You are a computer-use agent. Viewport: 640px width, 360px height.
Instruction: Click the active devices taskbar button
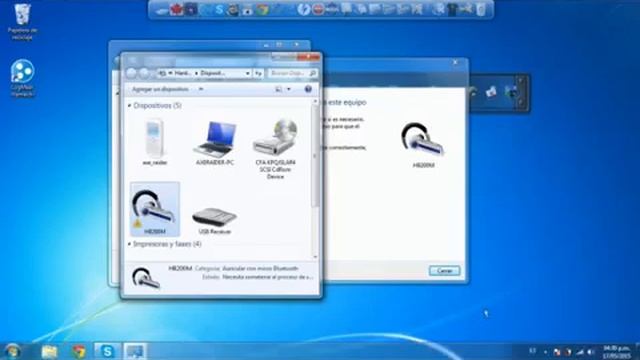point(135,351)
